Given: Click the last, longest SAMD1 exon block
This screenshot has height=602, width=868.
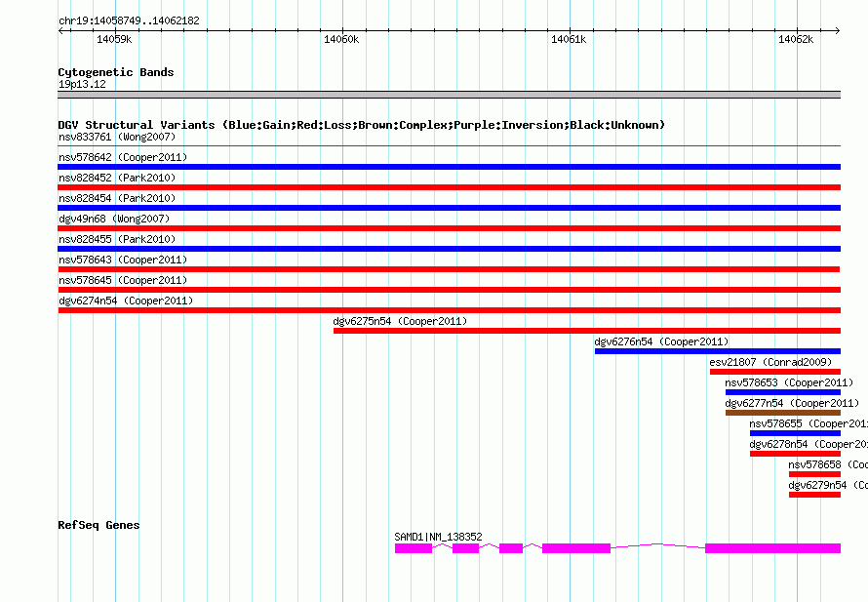Looking at the screenshot, I should (x=772, y=548).
